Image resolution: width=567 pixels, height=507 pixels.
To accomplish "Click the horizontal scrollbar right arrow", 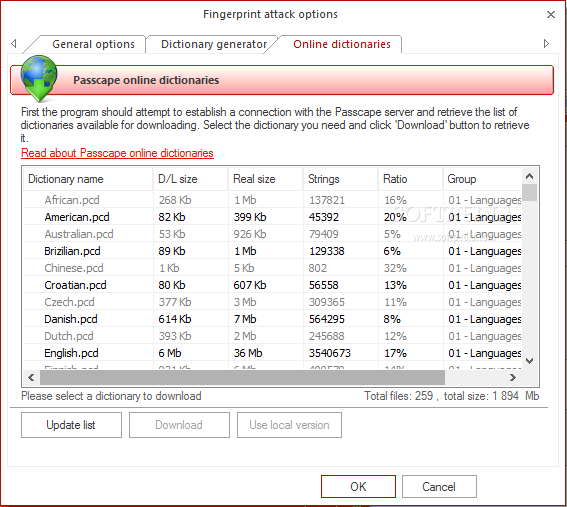I will [512, 378].
